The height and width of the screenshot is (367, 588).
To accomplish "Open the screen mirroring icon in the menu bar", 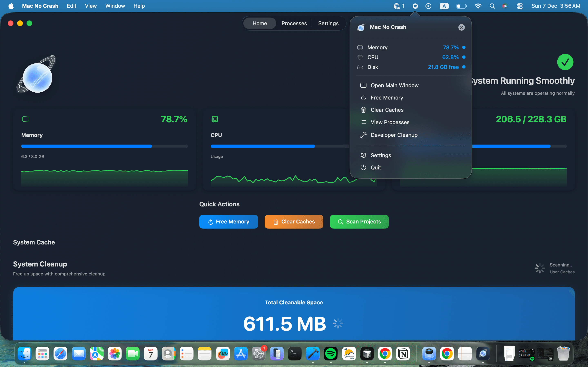I will coord(397,6).
